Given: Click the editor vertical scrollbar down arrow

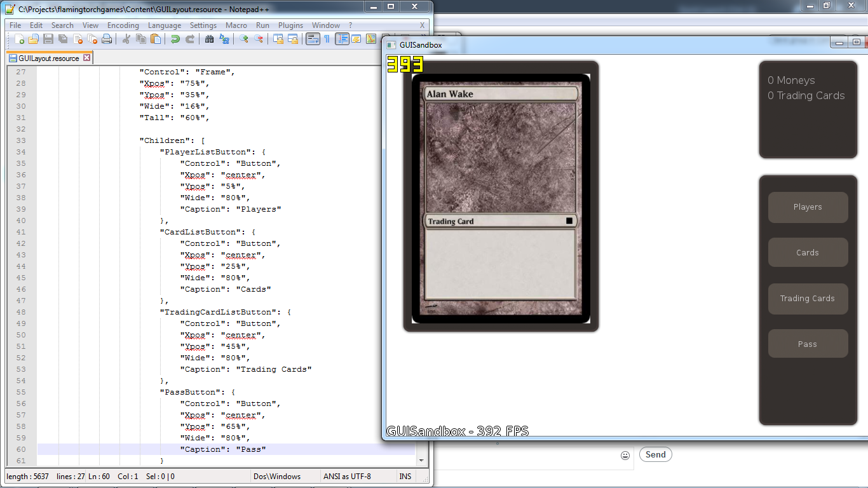Looking at the screenshot, I should tap(421, 460).
